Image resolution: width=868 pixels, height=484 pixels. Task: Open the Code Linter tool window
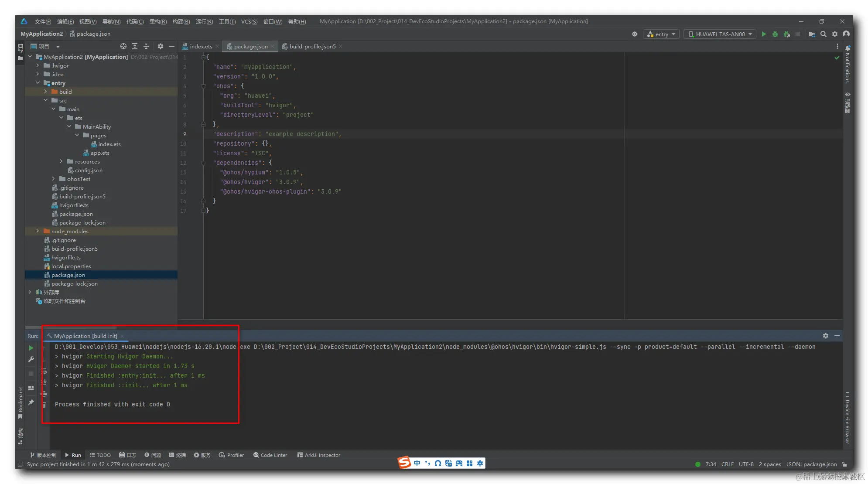coord(270,455)
